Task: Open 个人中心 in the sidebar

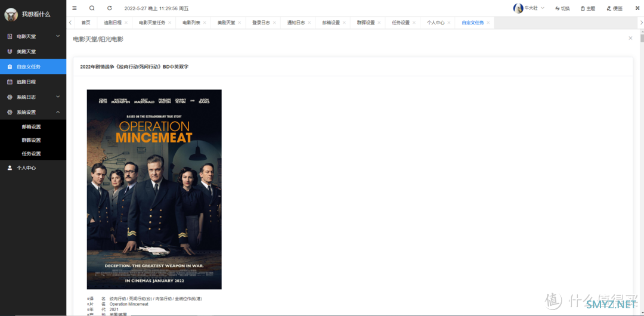Action: coord(33,168)
